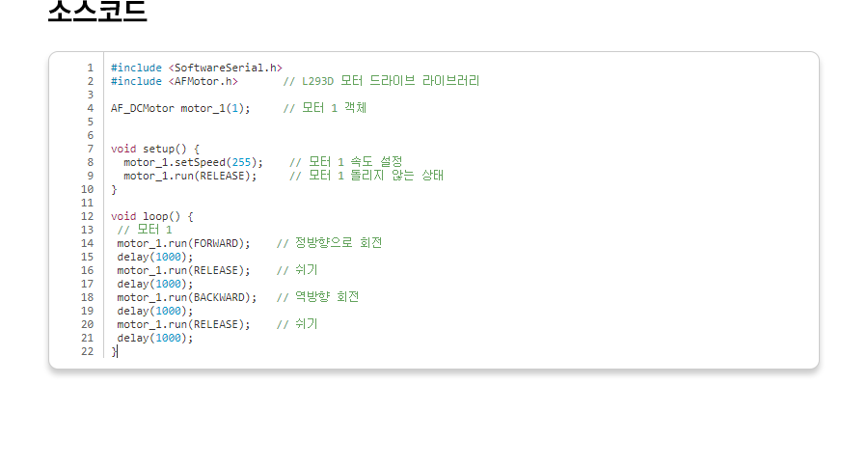Place cursor on SoftwareSerial.h include

pos(196,68)
